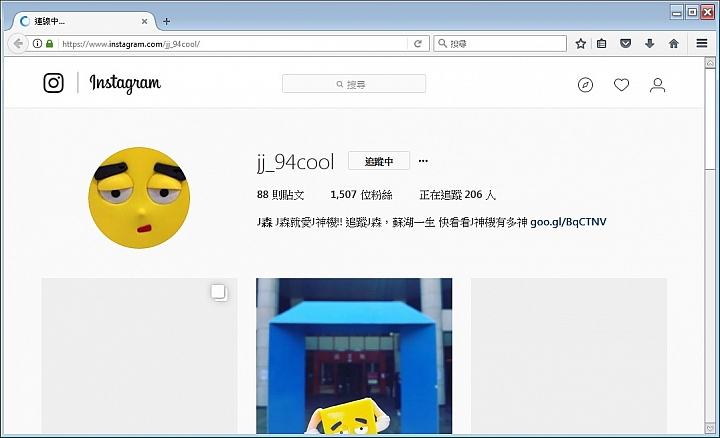Click jj_94cool yellow face avatar
The width and height of the screenshot is (720, 438).
click(x=139, y=198)
